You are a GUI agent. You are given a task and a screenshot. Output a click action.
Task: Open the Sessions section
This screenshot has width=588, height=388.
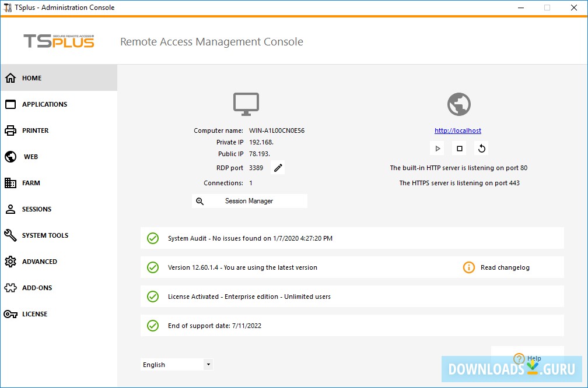click(x=59, y=209)
